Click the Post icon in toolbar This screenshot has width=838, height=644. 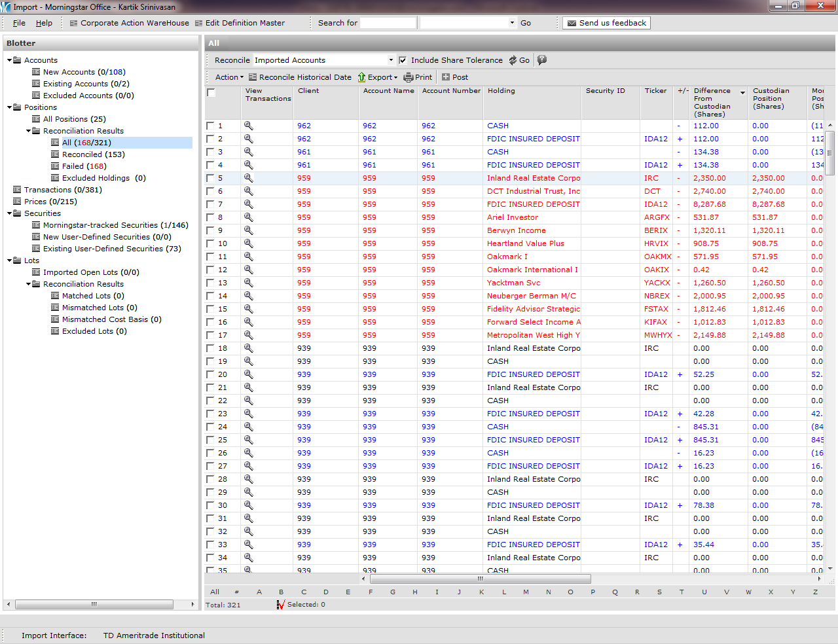446,77
